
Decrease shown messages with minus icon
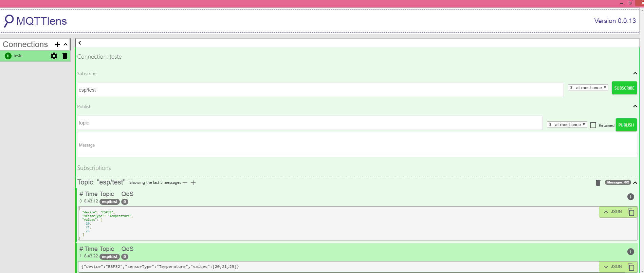(x=185, y=183)
